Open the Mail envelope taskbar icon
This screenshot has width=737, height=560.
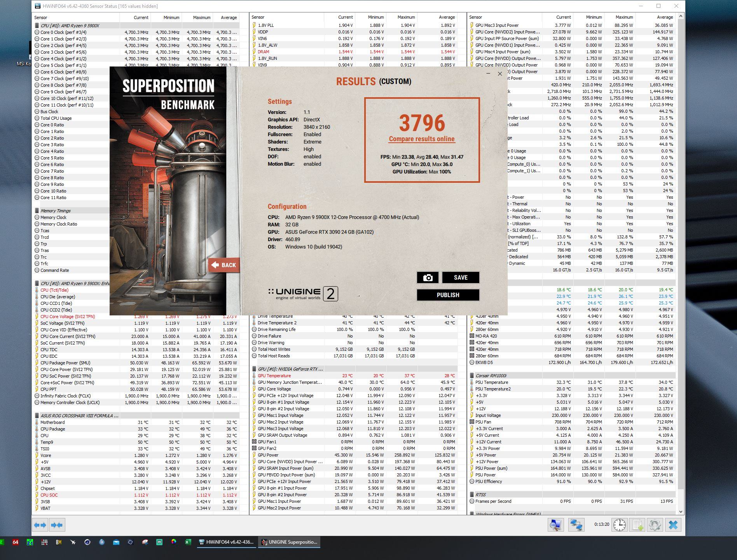116,542
